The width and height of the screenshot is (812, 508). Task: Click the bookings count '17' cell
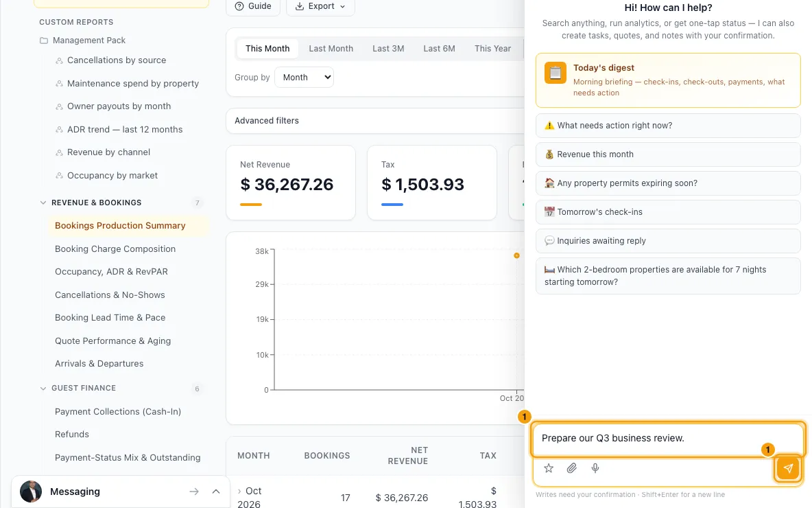(x=346, y=498)
